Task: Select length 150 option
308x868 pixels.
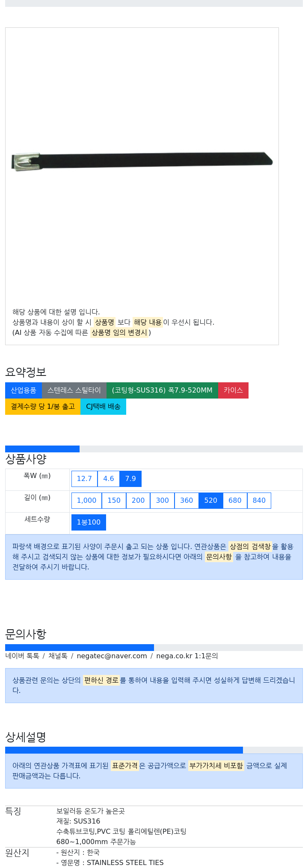Action: 114,500
